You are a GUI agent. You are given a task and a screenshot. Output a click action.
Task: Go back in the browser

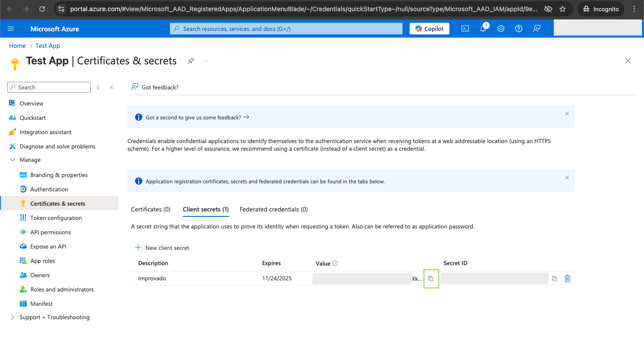[10, 9]
